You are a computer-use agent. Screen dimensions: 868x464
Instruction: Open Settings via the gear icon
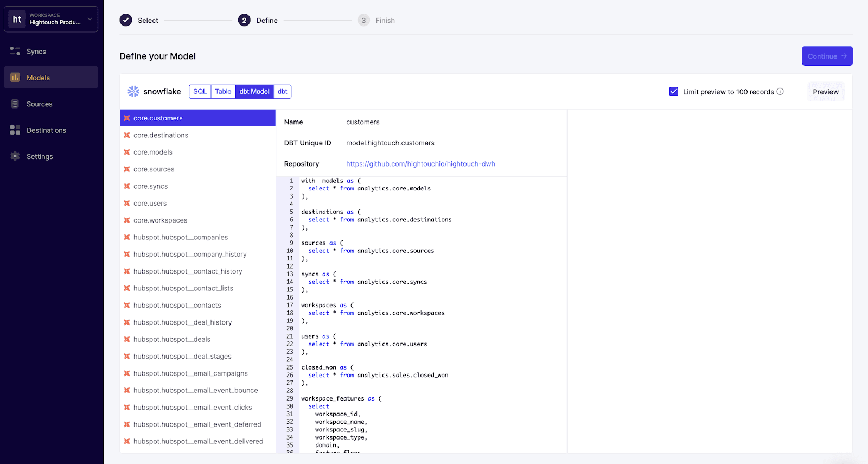click(x=15, y=156)
